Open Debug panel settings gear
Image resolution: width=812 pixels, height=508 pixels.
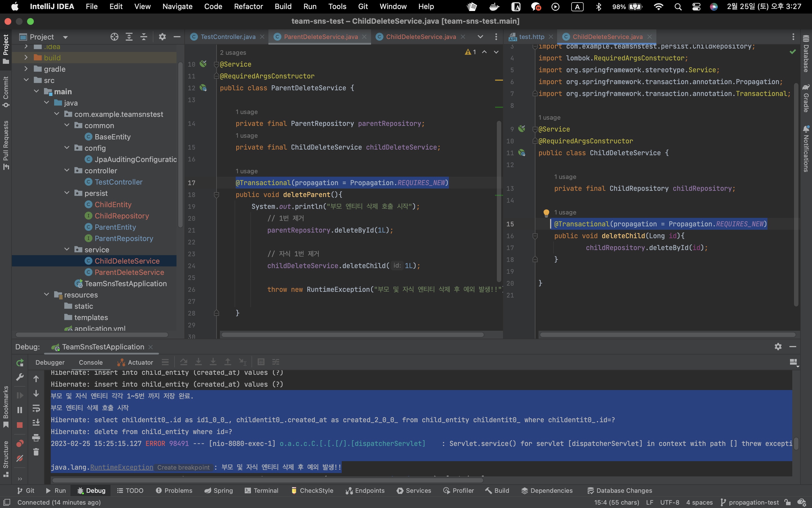pyautogui.click(x=778, y=346)
